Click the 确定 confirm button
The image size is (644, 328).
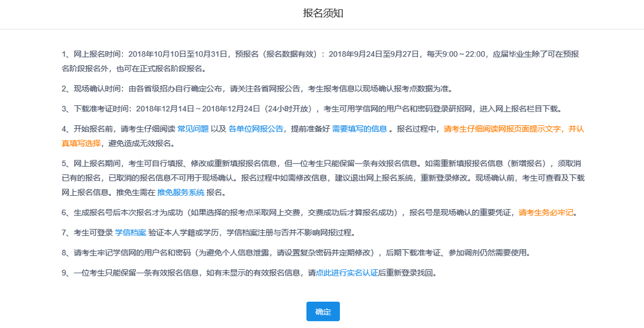click(323, 312)
